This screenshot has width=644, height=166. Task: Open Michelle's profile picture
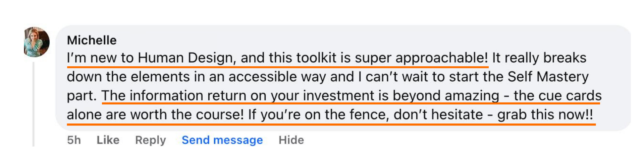click(x=37, y=42)
